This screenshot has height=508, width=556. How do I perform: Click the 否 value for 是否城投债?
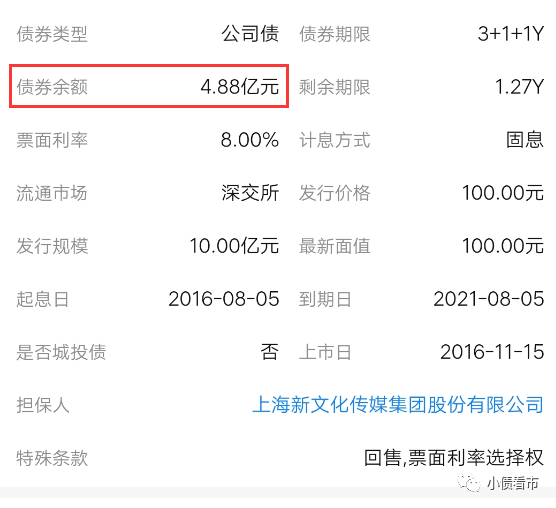click(x=269, y=352)
